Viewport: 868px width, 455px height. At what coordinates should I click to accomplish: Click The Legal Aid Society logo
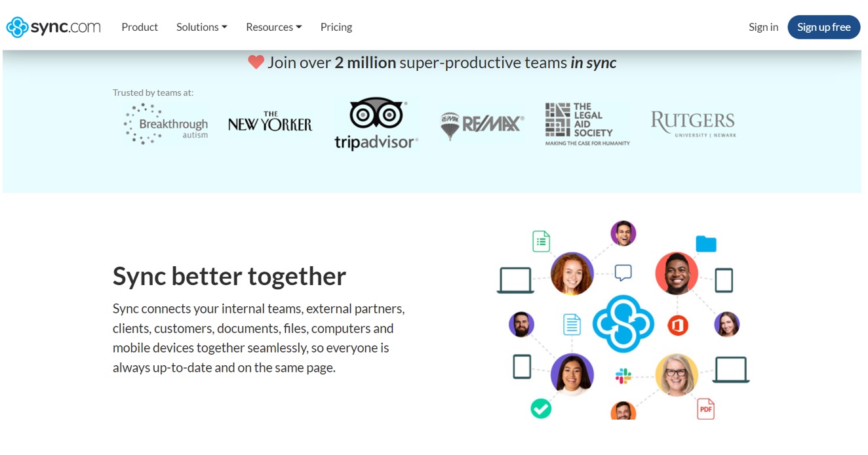[587, 124]
